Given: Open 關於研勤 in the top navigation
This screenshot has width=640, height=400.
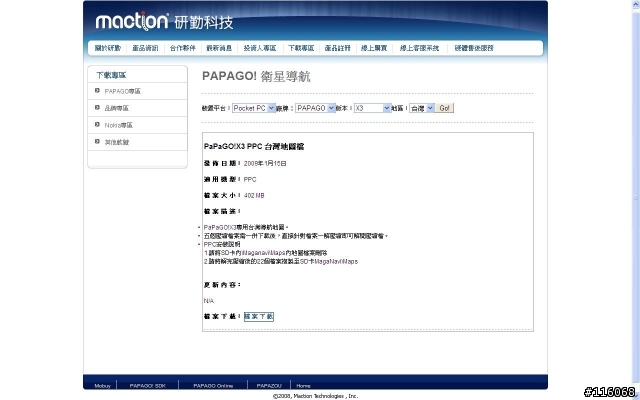Looking at the screenshot, I should 108,48.
